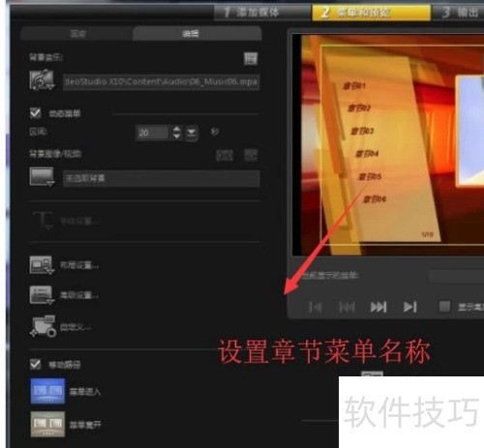Viewport: 484px width, 448px height.
Task: Click the duration value field showing 20
Action: pos(152,133)
